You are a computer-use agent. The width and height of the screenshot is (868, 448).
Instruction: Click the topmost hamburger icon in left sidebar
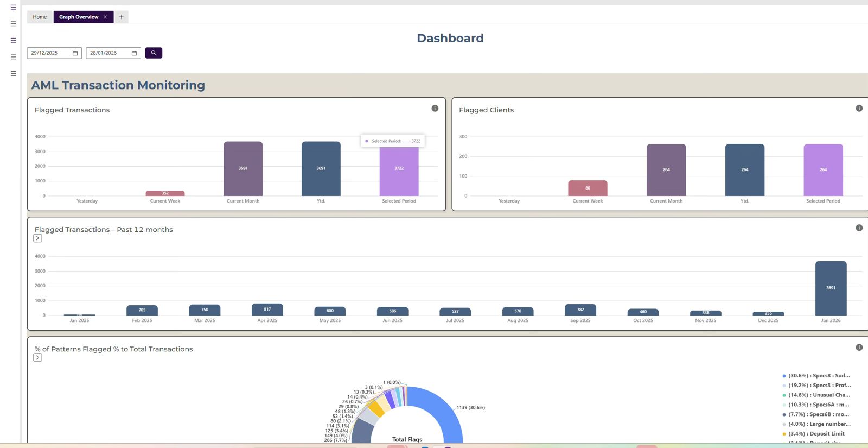pos(13,8)
